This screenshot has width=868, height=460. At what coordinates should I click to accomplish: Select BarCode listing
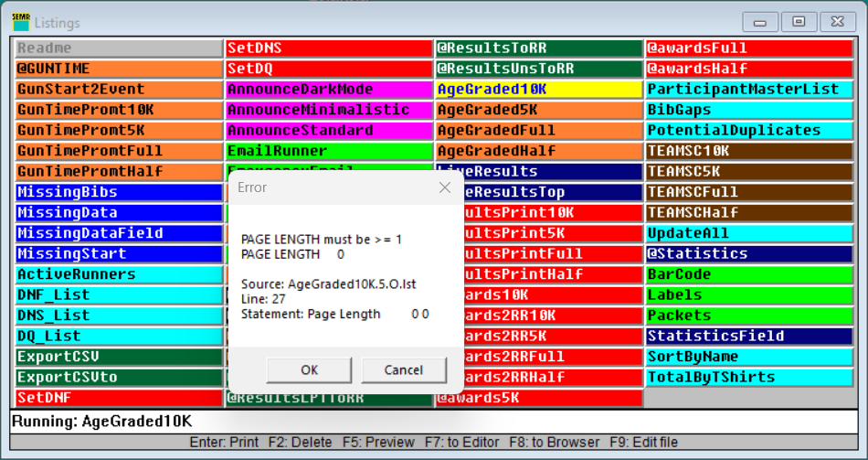click(749, 274)
